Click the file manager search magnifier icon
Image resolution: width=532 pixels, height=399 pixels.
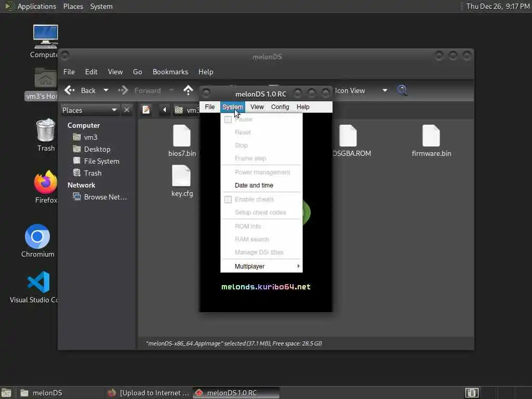(x=403, y=90)
